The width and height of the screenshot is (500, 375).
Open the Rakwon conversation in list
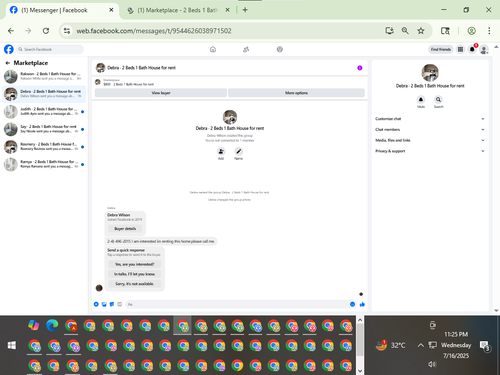click(x=43, y=76)
